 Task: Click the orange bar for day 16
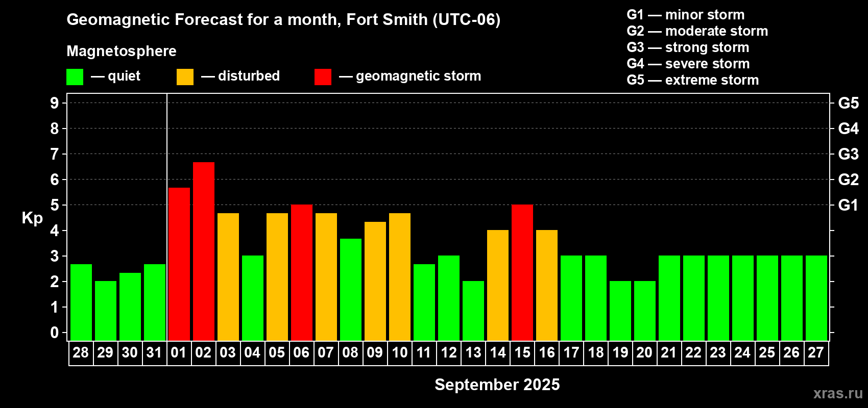(547, 286)
